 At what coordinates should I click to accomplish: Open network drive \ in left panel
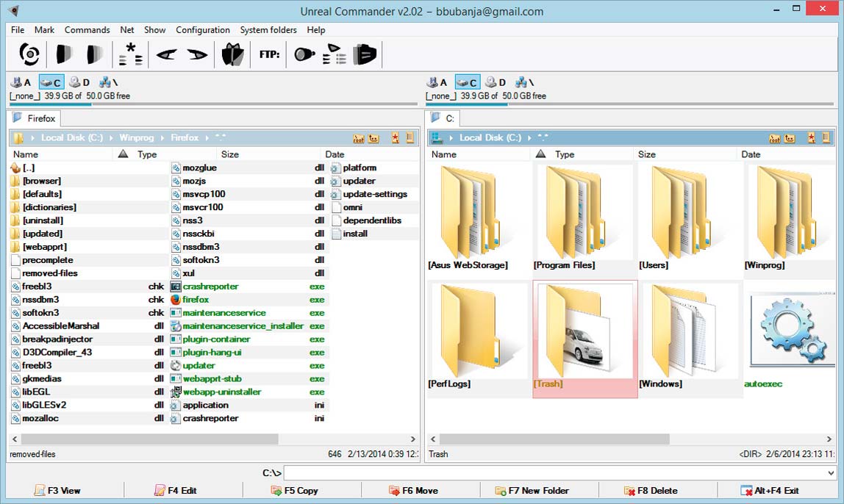[x=109, y=82]
